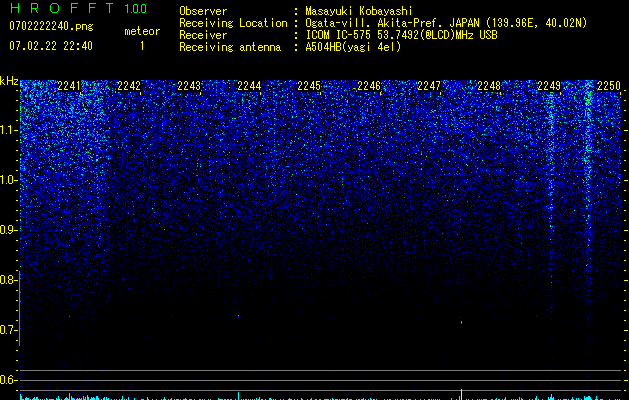Click the Observer label
This screenshot has width=629, height=400.
click(203, 11)
